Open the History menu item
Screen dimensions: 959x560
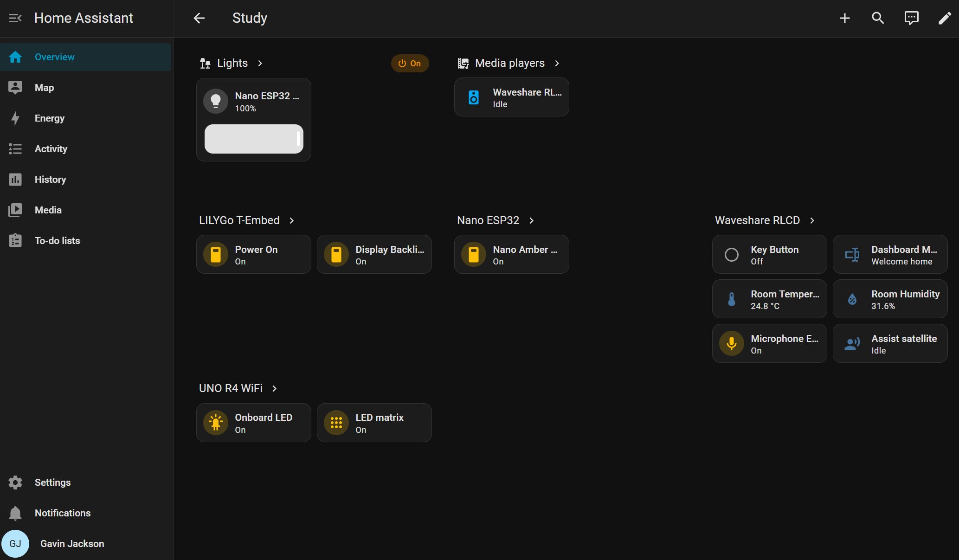click(x=86, y=180)
